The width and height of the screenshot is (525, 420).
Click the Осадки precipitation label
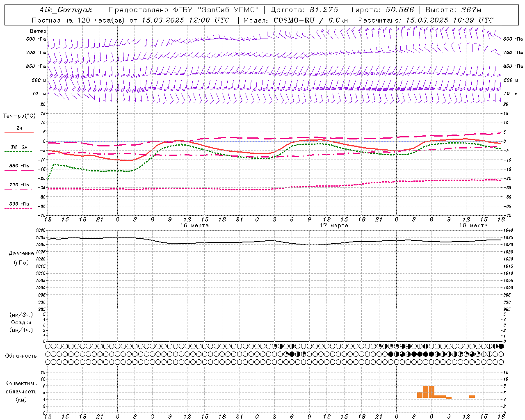21,322
